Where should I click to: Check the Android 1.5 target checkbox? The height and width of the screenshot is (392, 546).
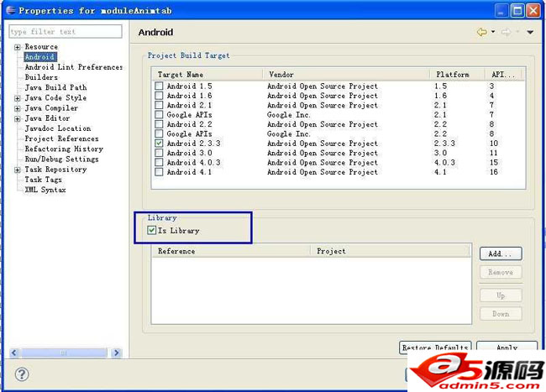tap(159, 86)
